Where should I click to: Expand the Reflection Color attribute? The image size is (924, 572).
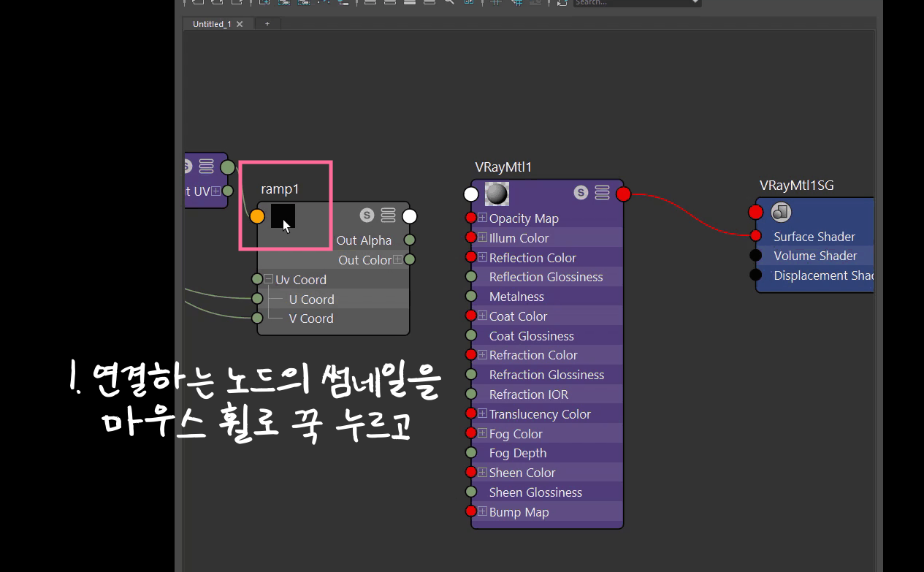pos(482,257)
